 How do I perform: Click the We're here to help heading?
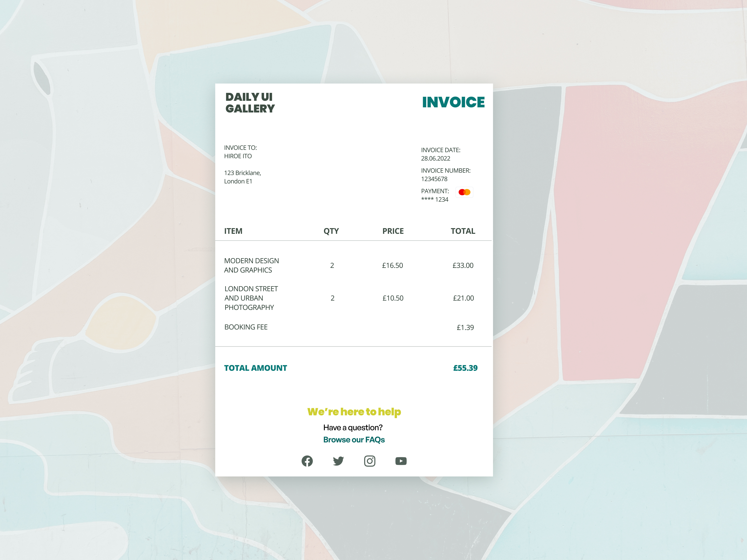click(x=354, y=411)
